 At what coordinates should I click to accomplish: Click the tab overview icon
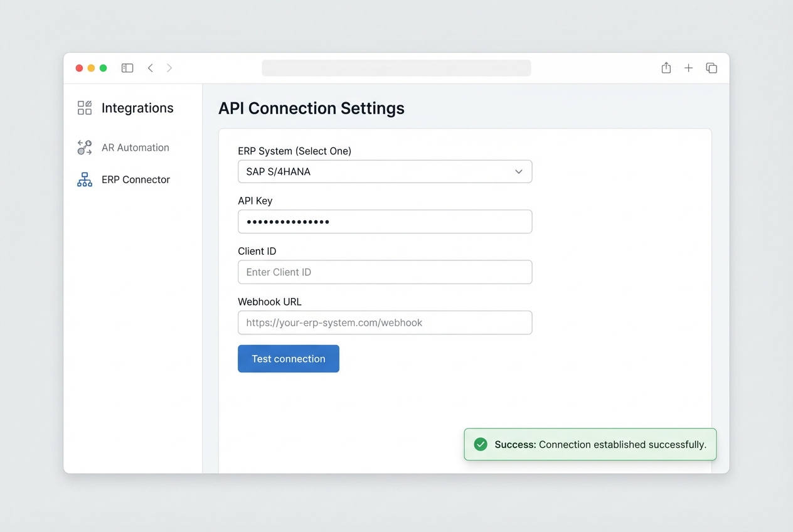(711, 67)
